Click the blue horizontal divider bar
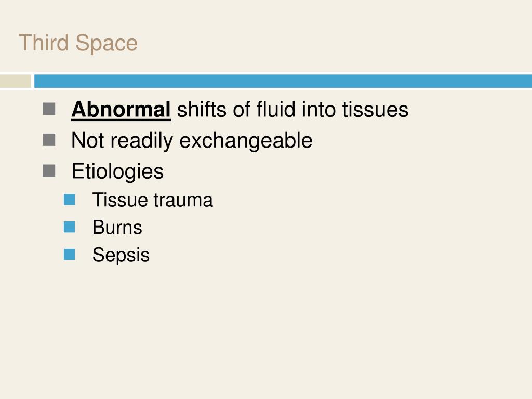The height and width of the screenshot is (399, 532). pos(283,81)
